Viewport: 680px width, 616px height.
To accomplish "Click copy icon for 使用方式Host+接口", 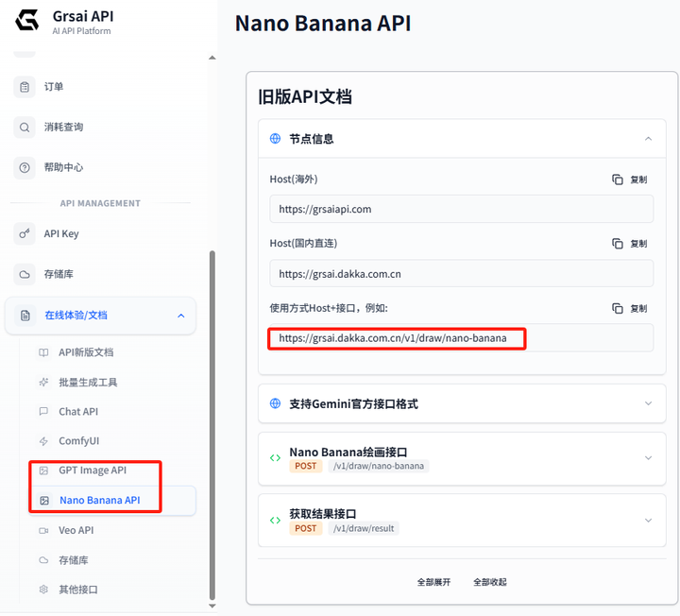I will 618,308.
